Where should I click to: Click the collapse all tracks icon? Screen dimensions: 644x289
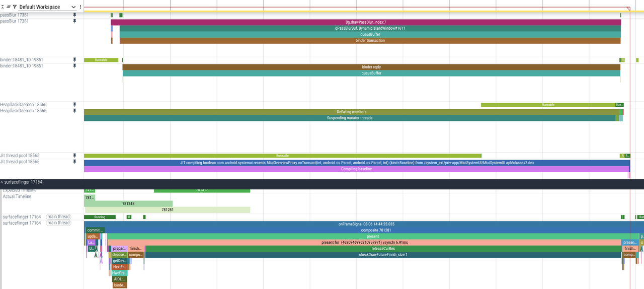(3, 7)
